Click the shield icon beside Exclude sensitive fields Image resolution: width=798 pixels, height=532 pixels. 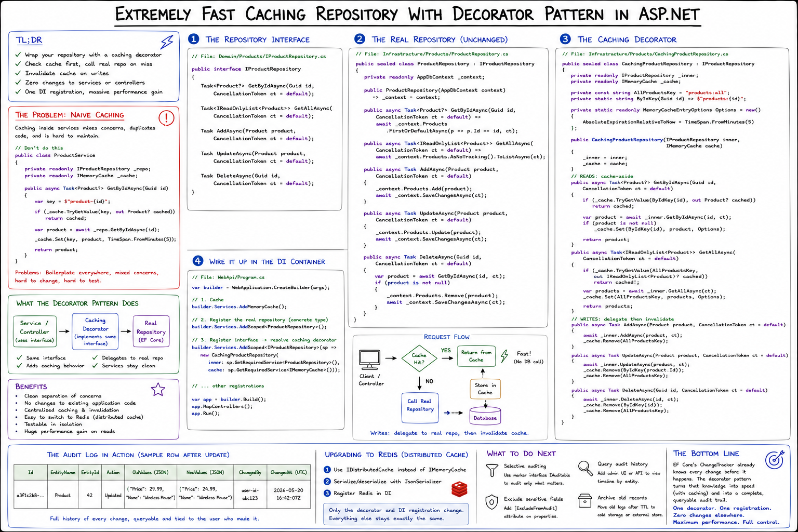point(492,502)
